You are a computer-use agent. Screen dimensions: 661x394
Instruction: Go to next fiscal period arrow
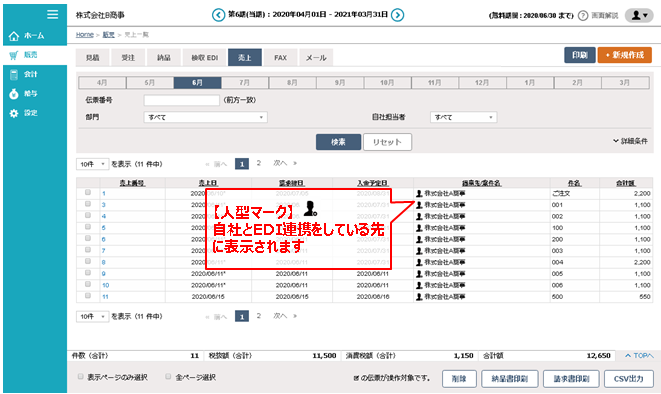[397, 15]
